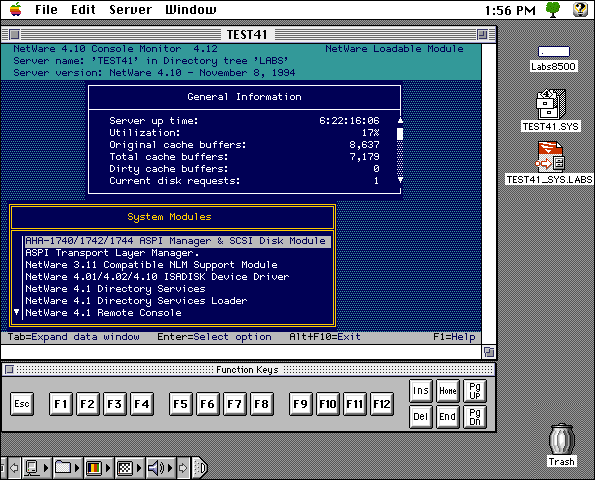The image size is (595, 480).
Task: Click the Home key button
Action: 448,391
